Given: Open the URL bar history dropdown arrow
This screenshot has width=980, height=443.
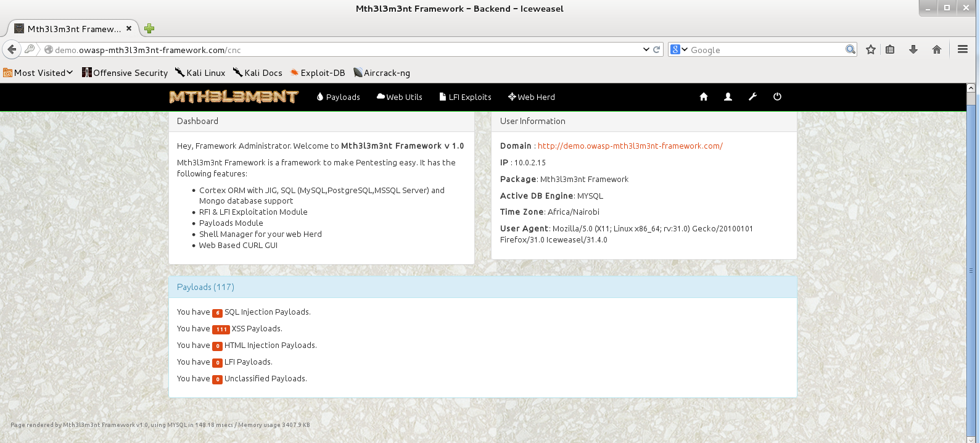Looking at the screenshot, I should (646, 50).
